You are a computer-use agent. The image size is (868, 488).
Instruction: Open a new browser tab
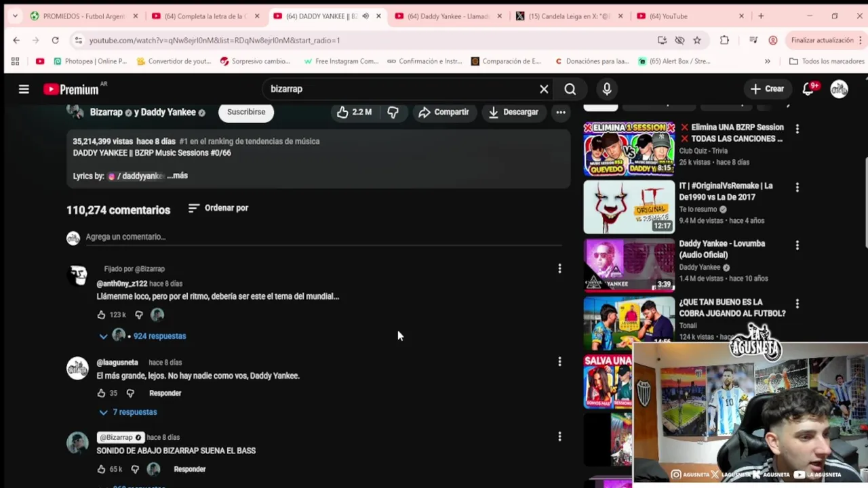coord(761,16)
